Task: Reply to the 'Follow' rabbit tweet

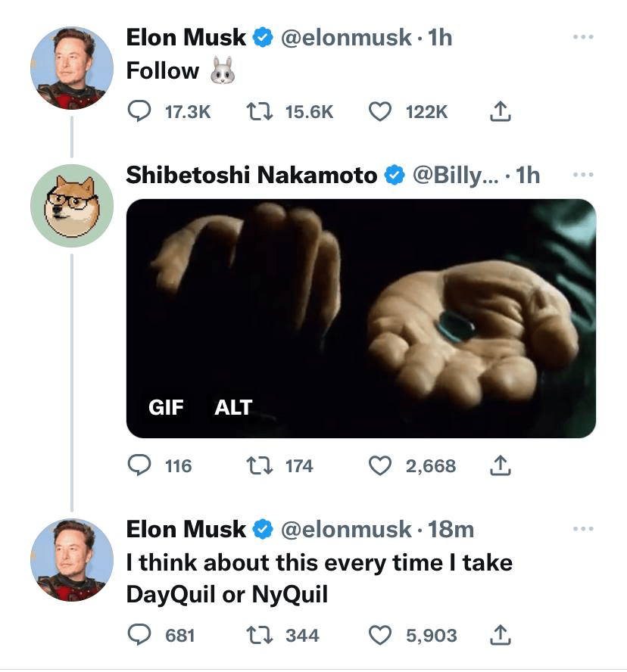Action: (139, 112)
